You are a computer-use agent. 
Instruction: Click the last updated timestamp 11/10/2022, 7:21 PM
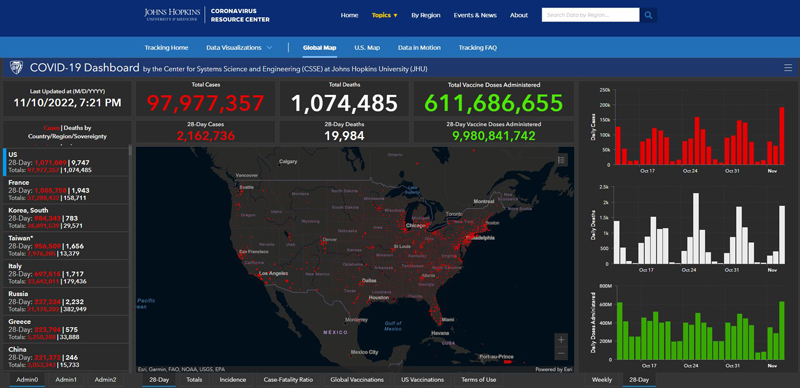(67, 102)
